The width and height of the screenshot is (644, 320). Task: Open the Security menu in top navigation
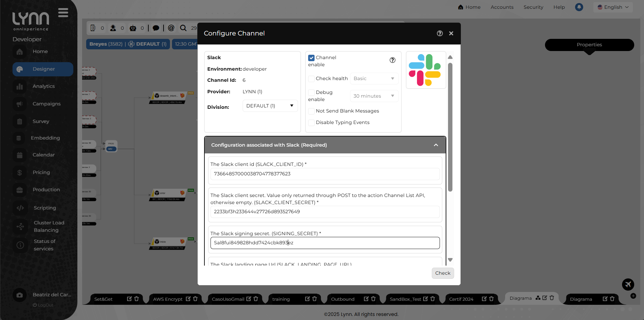point(533,7)
